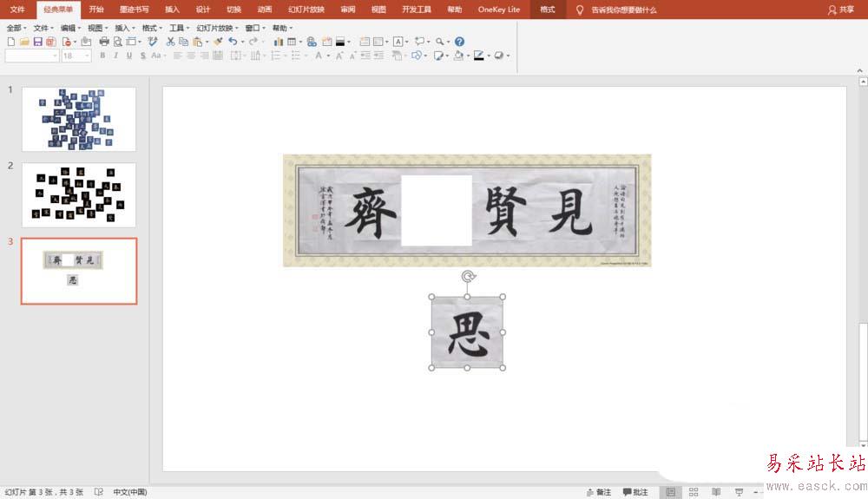This screenshot has height=499, width=868.
Task: Open the OneKey Lite tab
Action: point(499,10)
